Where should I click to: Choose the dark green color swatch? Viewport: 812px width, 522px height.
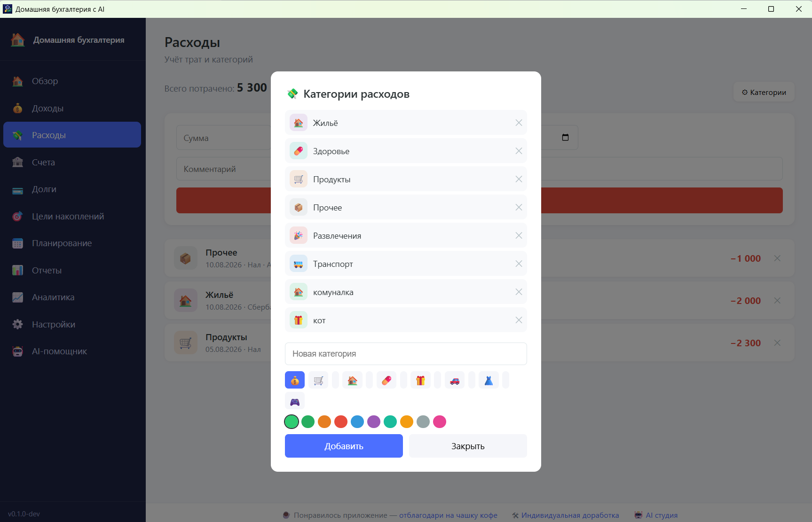tap(308, 421)
